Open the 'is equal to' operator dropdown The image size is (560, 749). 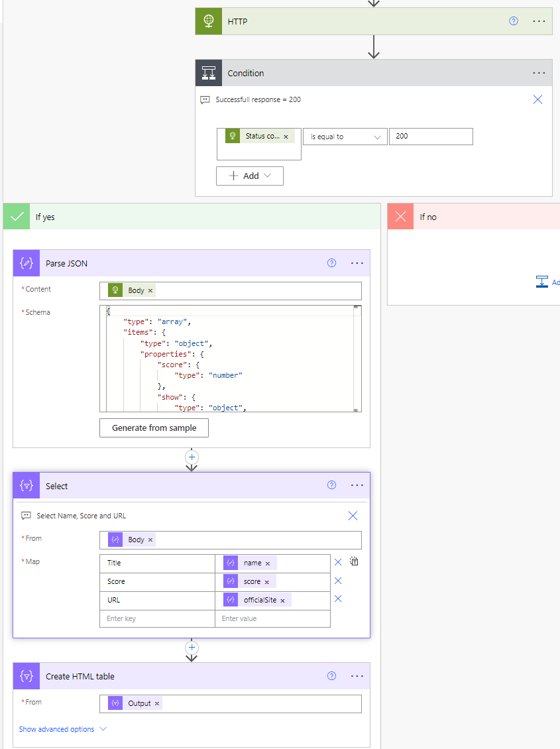pyautogui.click(x=345, y=137)
